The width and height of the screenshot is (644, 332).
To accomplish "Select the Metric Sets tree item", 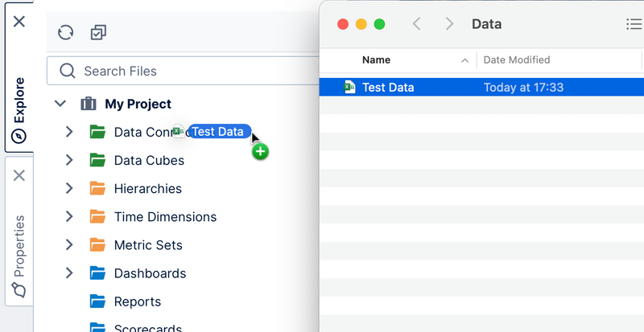I will click(x=148, y=245).
